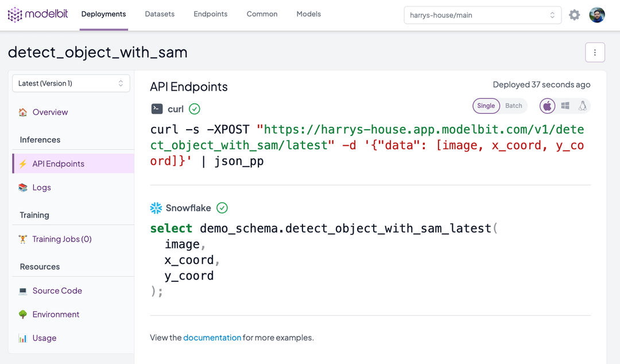Screen dimensions: 620x364
Task: Click Usage bar chart icon
Action: coord(23,338)
